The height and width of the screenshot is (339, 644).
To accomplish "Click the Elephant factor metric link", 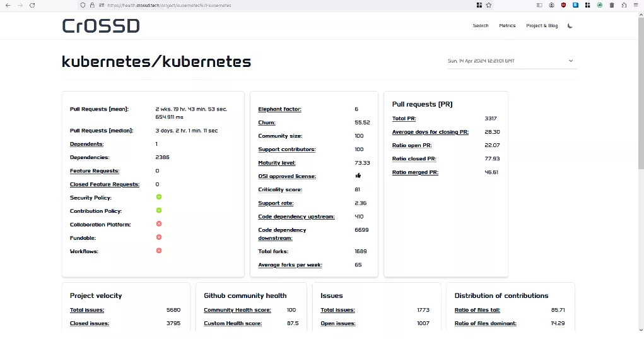I will coord(280,109).
